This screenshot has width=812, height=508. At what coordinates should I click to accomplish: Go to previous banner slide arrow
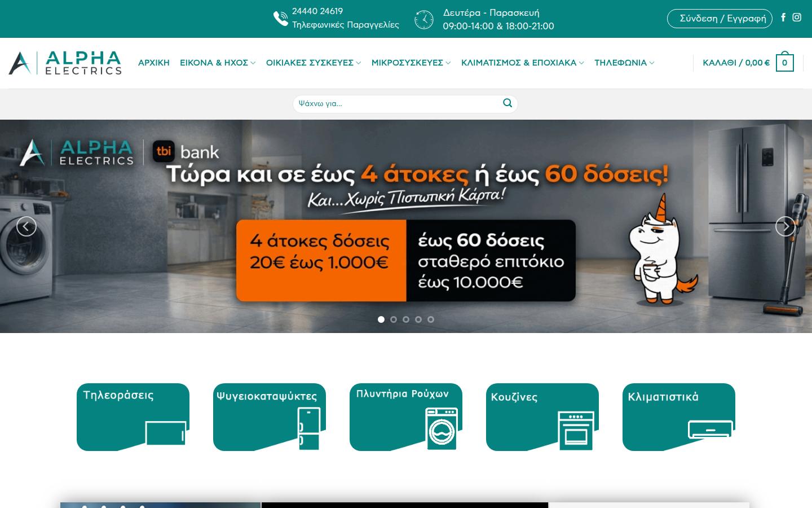tap(26, 226)
